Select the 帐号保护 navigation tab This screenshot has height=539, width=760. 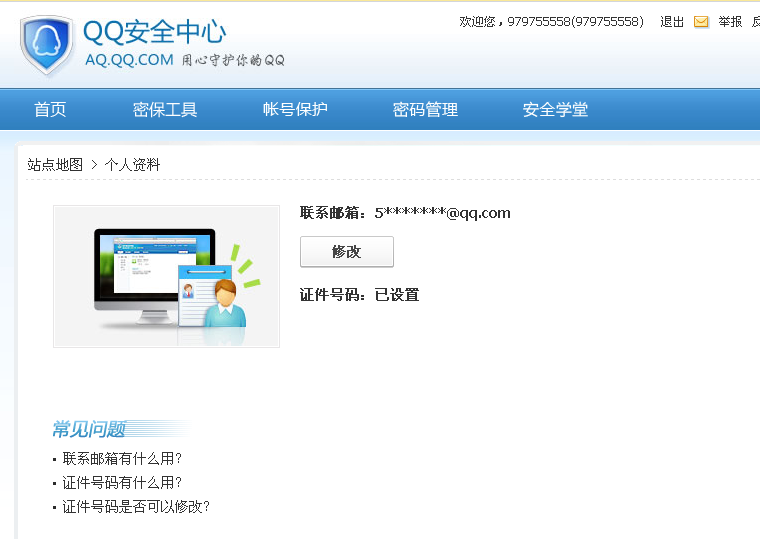click(x=295, y=110)
